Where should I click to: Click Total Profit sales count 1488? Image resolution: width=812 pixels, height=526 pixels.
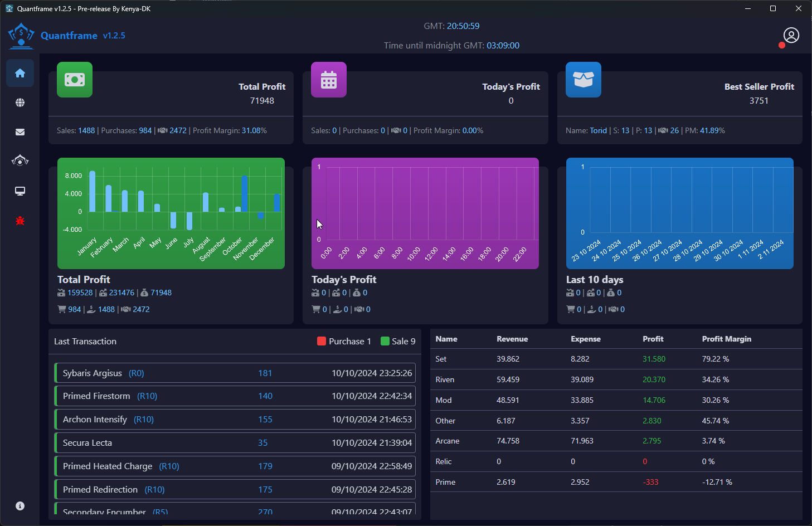click(x=86, y=130)
